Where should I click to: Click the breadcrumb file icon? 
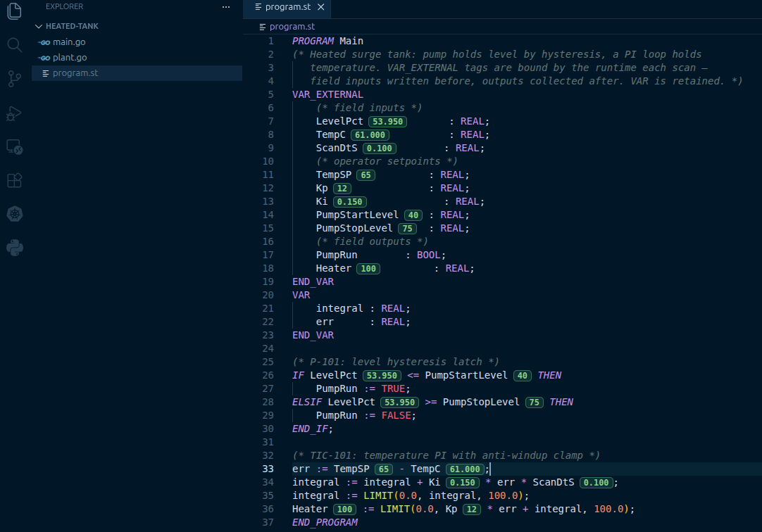(x=263, y=27)
